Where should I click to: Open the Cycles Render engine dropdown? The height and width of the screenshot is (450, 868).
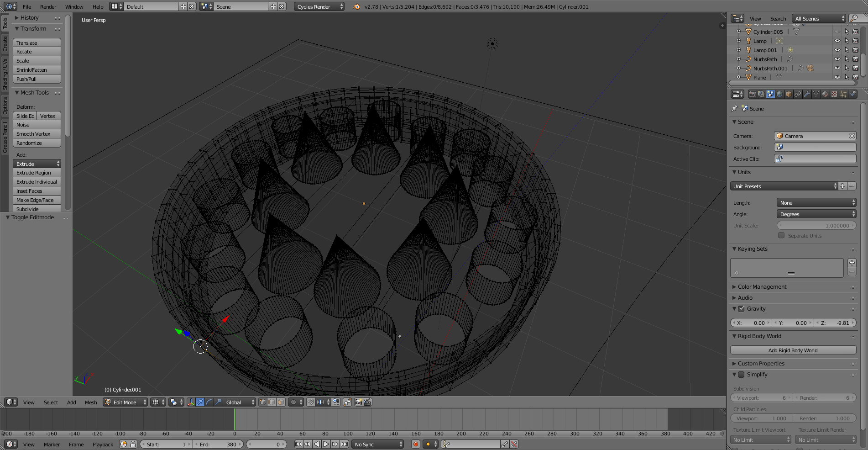point(319,6)
